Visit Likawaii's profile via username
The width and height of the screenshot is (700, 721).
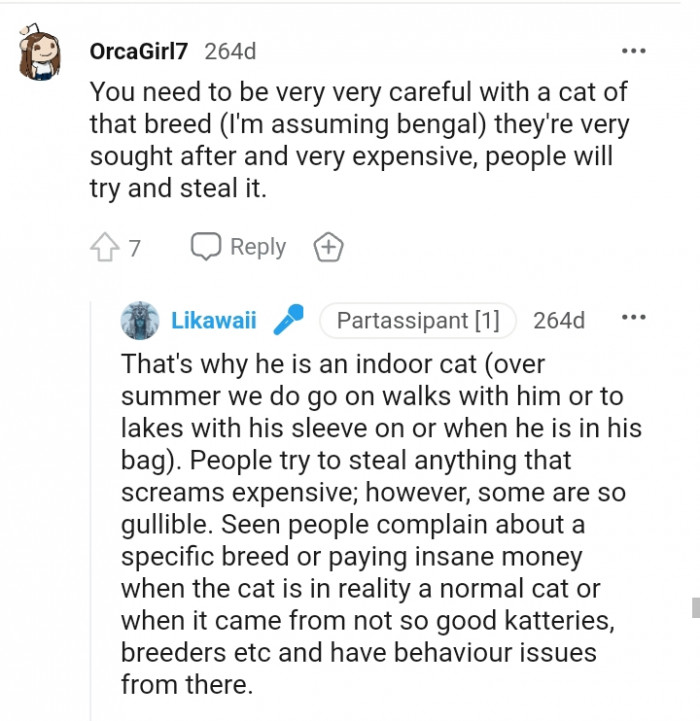click(214, 320)
